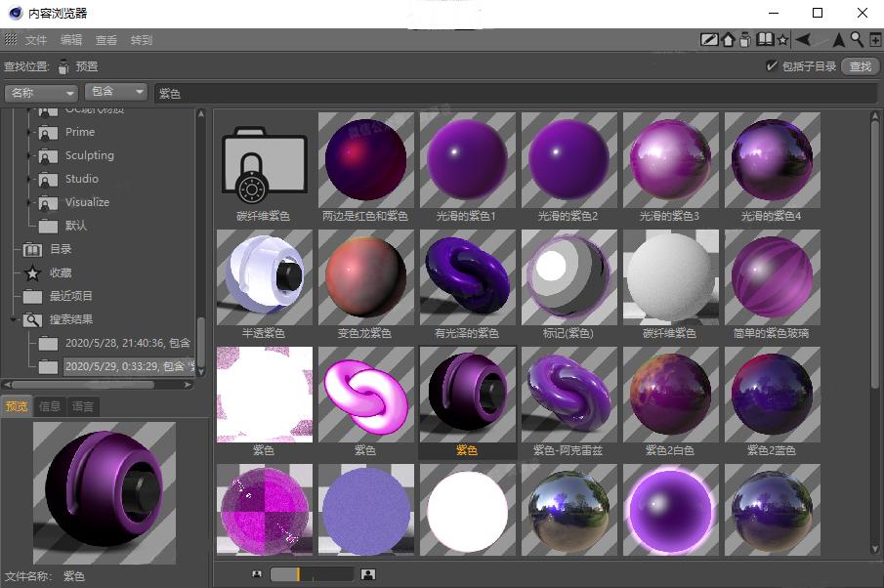Image resolution: width=884 pixels, height=588 pixels.
Task: Click the small thumbnail icon near slider
Action: tap(256, 573)
